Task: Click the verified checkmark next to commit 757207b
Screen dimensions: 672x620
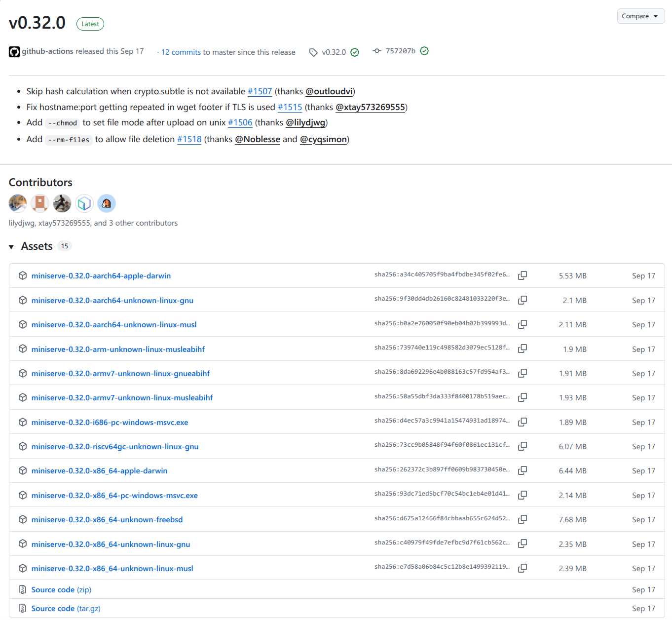Action: (424, 51)
